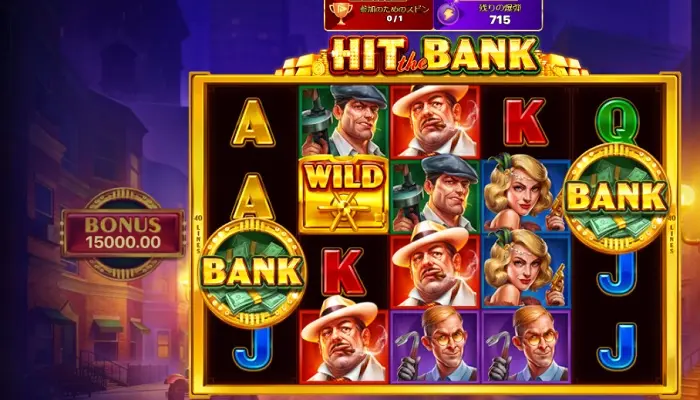Click the BANK coin below the gold A letters
Screen dimensions: 700x400
point(252,273)
